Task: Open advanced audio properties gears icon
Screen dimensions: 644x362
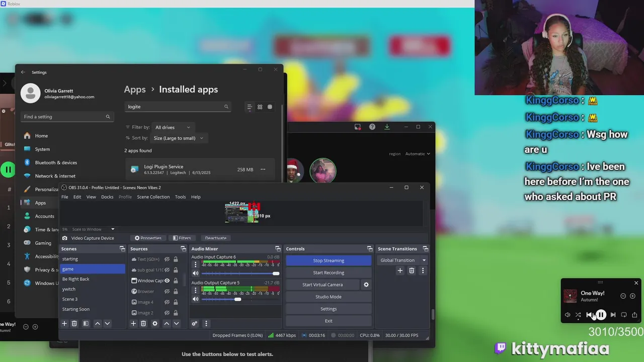Action: [x=195, y=324]
